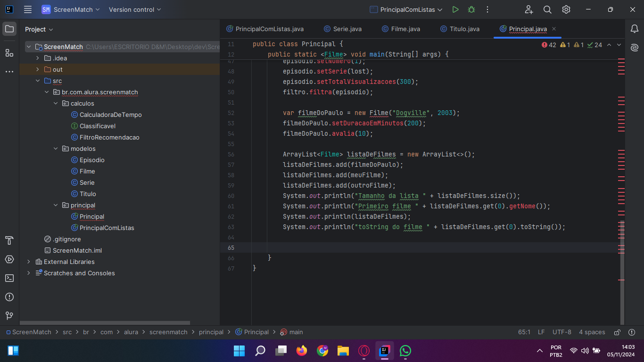The height and width of the screenshot is (362, 644).
Task: Open Search Everywhere magnifier icon
Action: tap(547, 9)
